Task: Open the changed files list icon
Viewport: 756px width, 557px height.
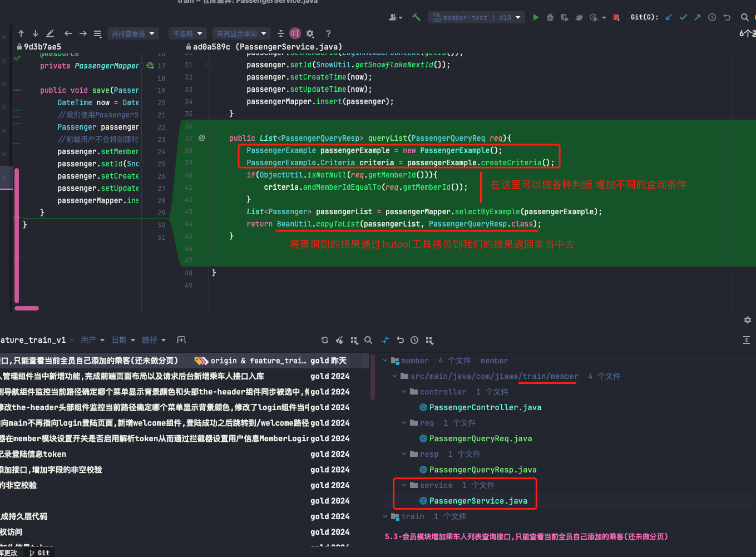Action: coord(97,33)
